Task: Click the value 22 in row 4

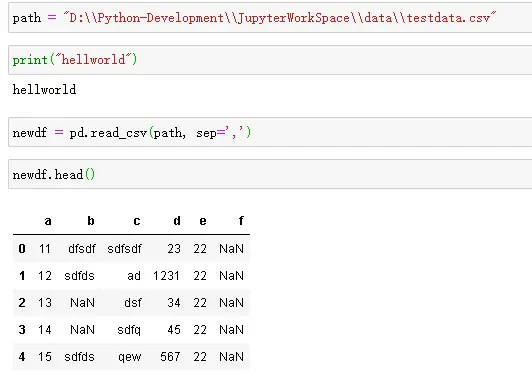Action: pos(200,357)
